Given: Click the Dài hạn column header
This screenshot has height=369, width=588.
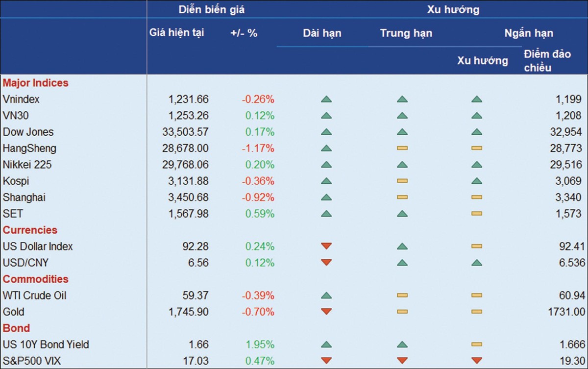Looking at the screenshot, I should pos(322,33).
